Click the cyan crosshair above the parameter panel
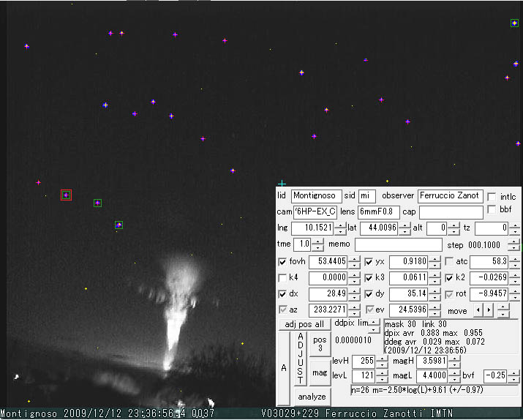Screen dimensions: 523x420 pyautogui.click(x=282, y=184)
